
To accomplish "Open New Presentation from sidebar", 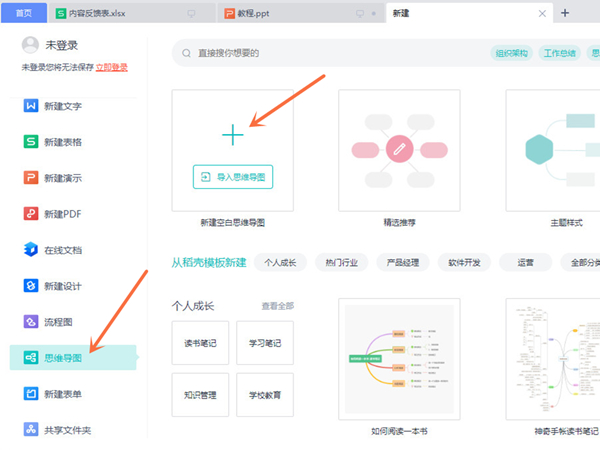I will pos(31,178).
